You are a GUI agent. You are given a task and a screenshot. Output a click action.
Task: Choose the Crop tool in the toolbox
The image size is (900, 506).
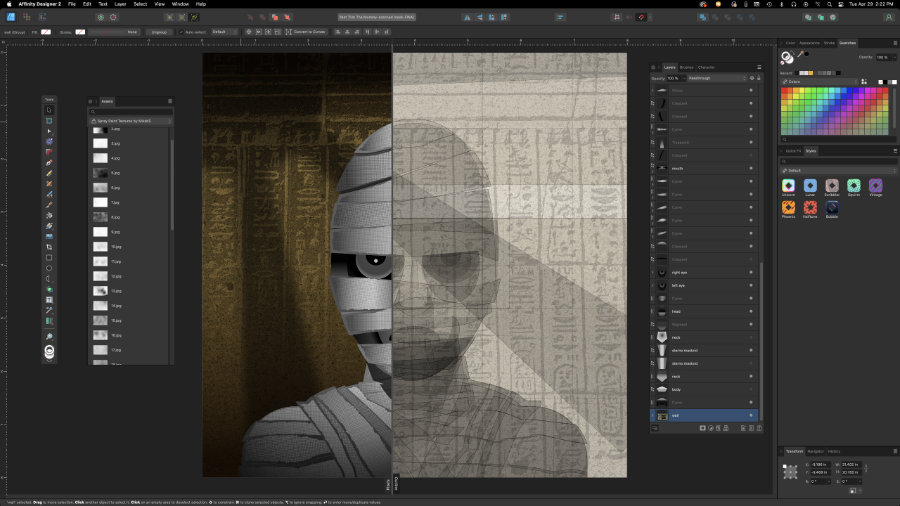[49, 246]
